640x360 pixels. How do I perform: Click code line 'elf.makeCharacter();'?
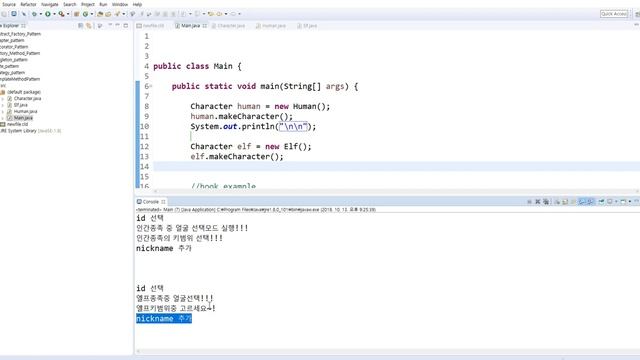point(237,157)
